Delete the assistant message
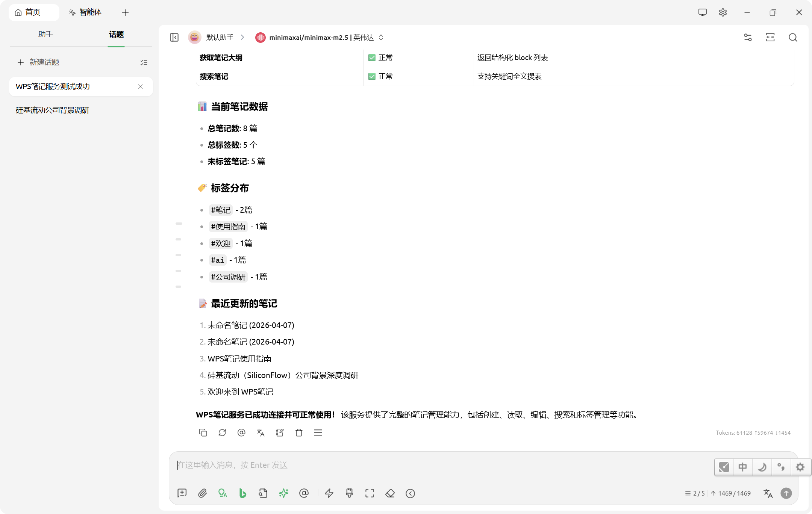 coord(299,433)
